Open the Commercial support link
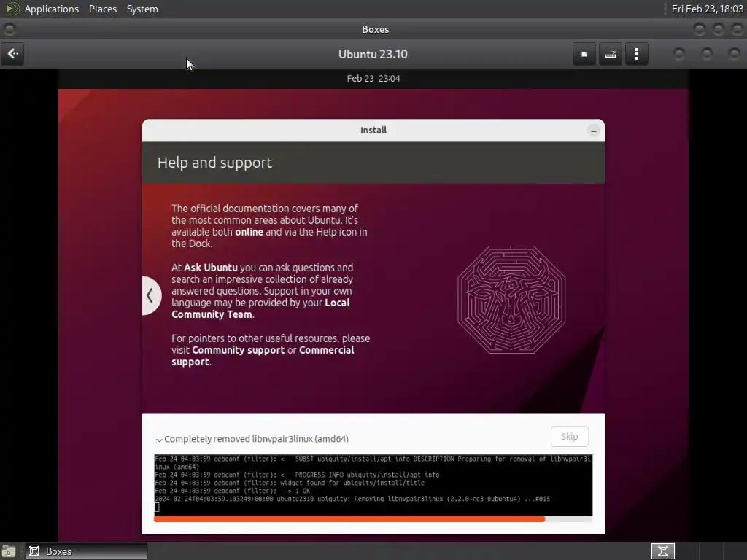747x560 pixels. (263, 356)
